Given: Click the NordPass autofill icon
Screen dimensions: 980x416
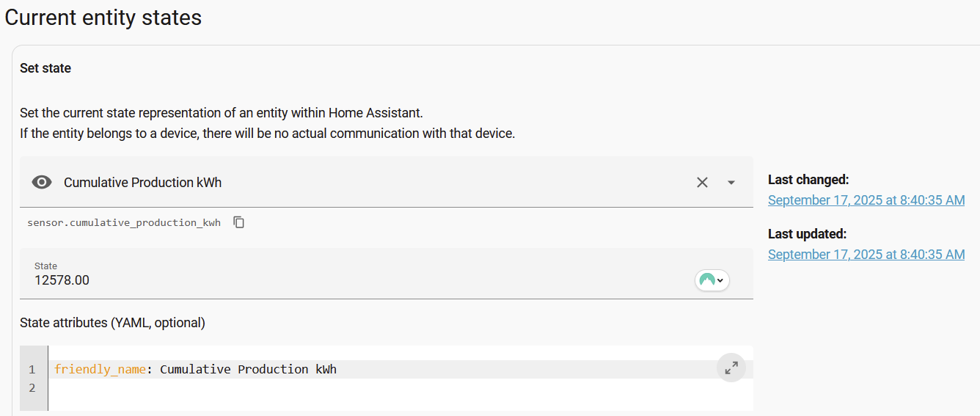Looking at the screenshot, I should pos(707,280).
